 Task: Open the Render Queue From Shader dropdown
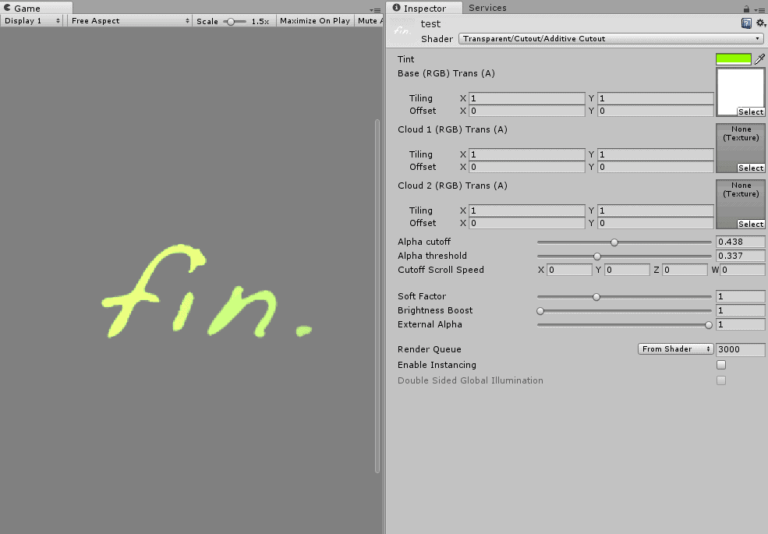coord(675,349)
